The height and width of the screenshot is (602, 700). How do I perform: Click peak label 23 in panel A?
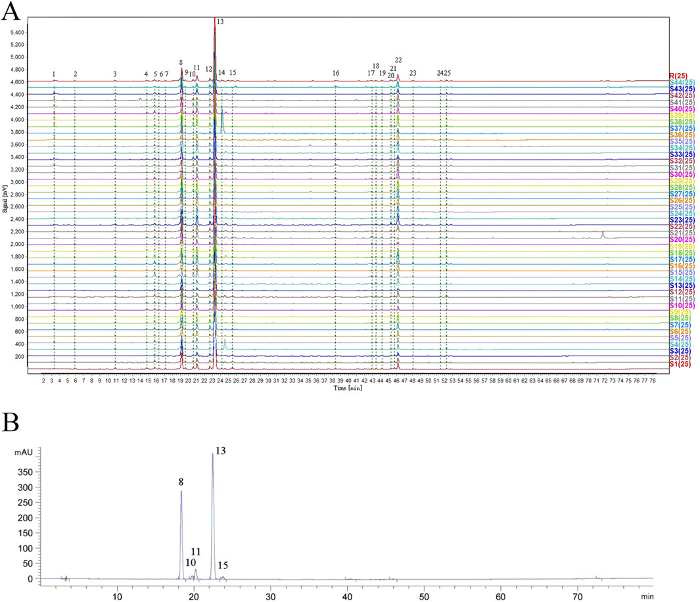[x=413, y=73]
